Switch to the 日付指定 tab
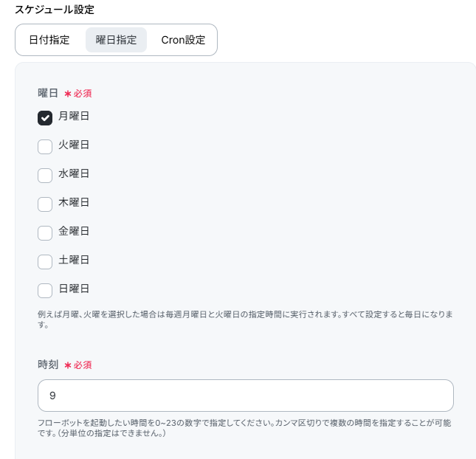476x459 pixels. [x=49, y=40]
